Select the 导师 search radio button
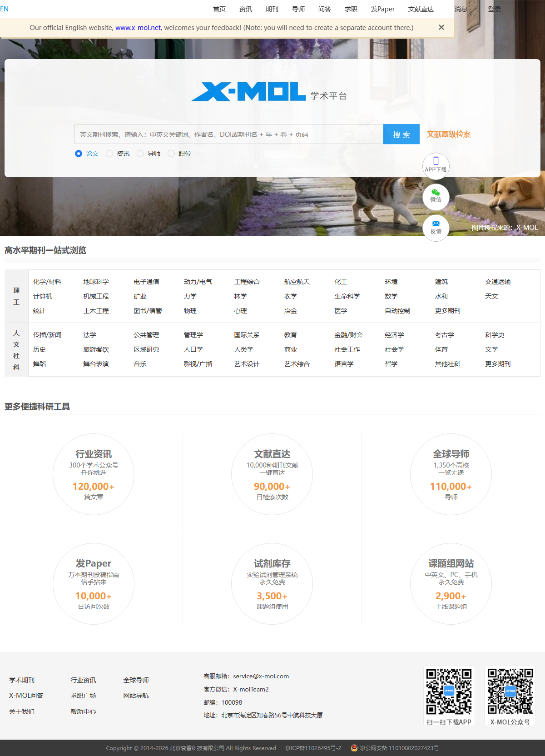545x756 pixels. [x=140, y=154]
